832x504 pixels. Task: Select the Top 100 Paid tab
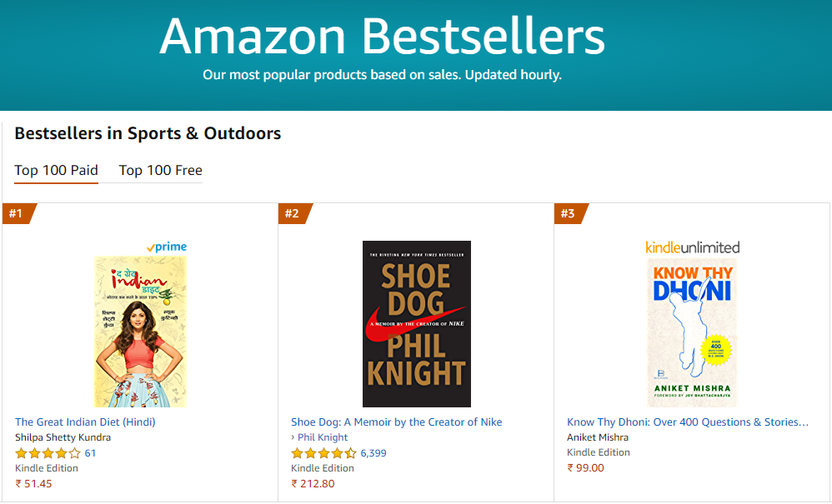point(56,170)
